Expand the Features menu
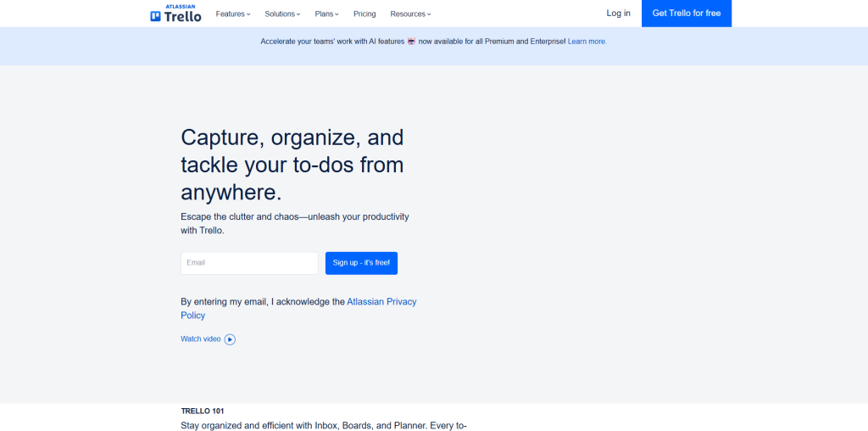868x431 pixels. click(233, 14)
